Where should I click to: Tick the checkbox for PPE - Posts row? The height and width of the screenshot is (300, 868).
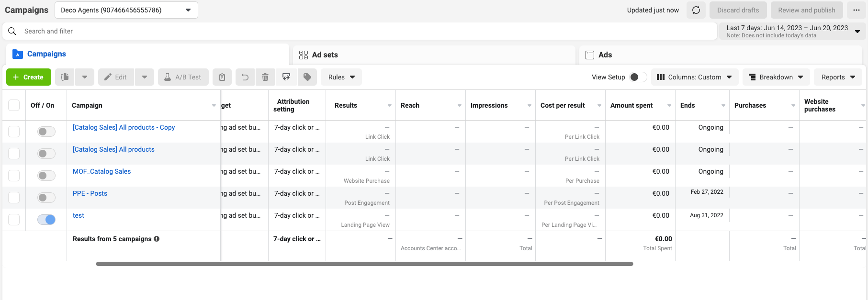[x=14, y=198]
